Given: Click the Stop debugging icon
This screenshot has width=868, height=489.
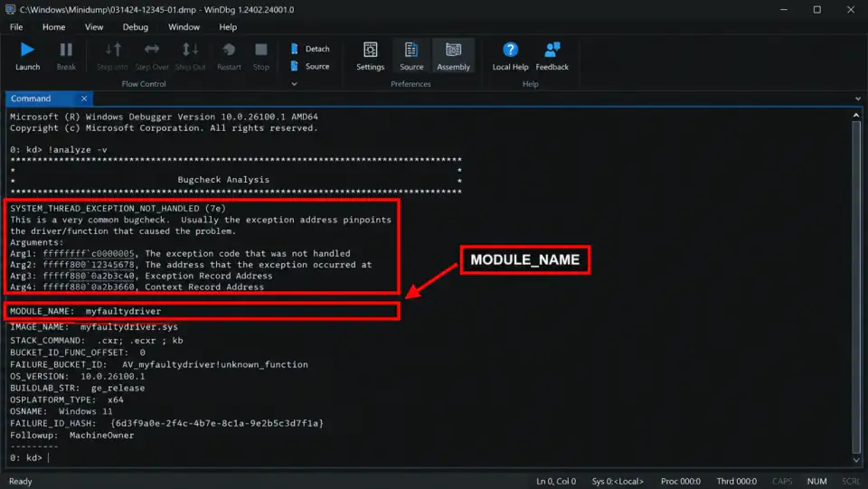Looking at the screenshot, I should (x=260, y=50).
